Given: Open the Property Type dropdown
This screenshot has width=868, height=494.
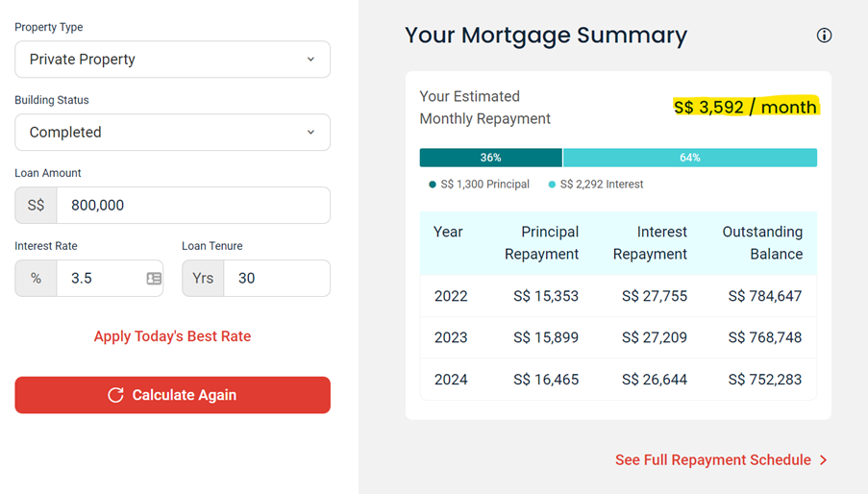Looking at the screenshot, I should point(173,60).
